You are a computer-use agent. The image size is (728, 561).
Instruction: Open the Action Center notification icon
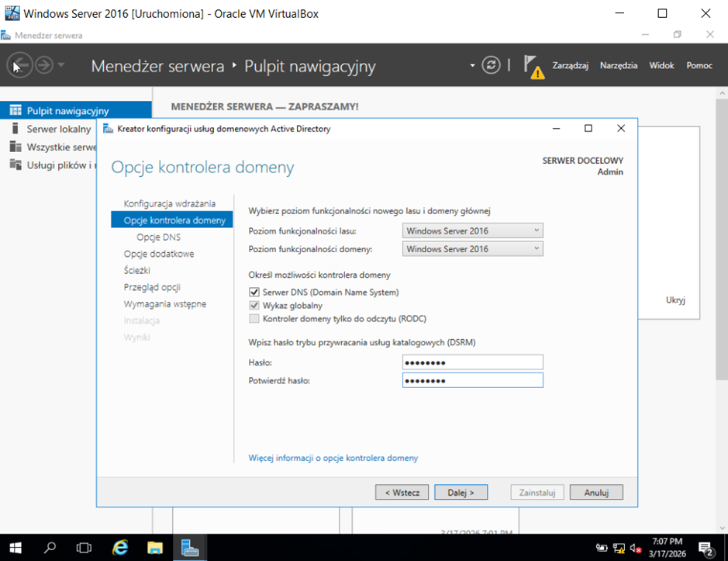pos(706,548)
